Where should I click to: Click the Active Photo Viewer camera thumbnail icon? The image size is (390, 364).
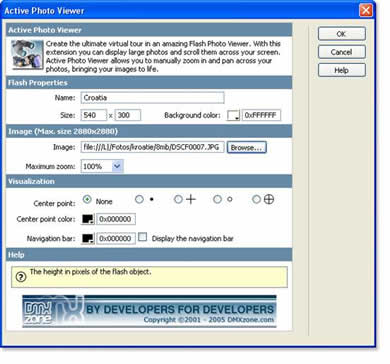tap(27, 55)
